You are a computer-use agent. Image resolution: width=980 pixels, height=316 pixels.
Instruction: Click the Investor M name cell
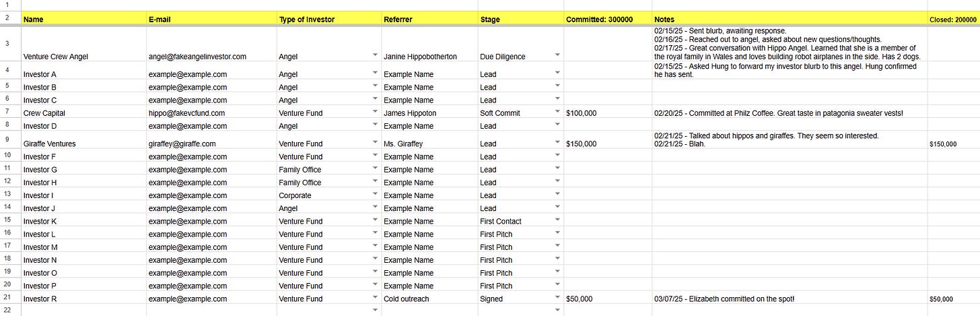[84, 247]
